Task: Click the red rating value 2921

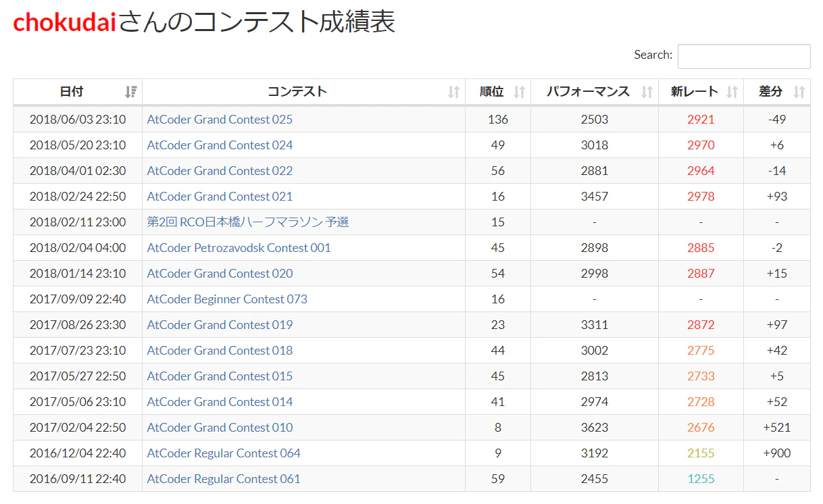Action: tap(701, 120)
